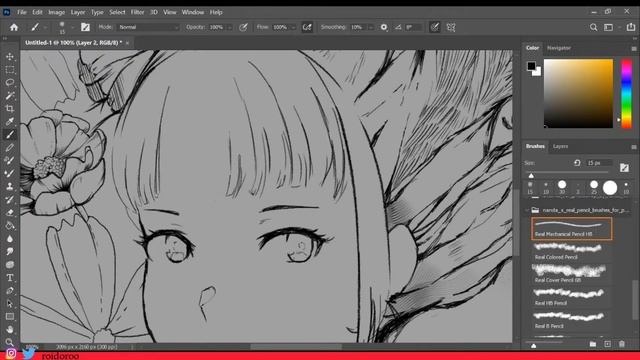Switch to the Navigator tab
Viewport: 640px width, 360px height.
click(x=559, y=48)
